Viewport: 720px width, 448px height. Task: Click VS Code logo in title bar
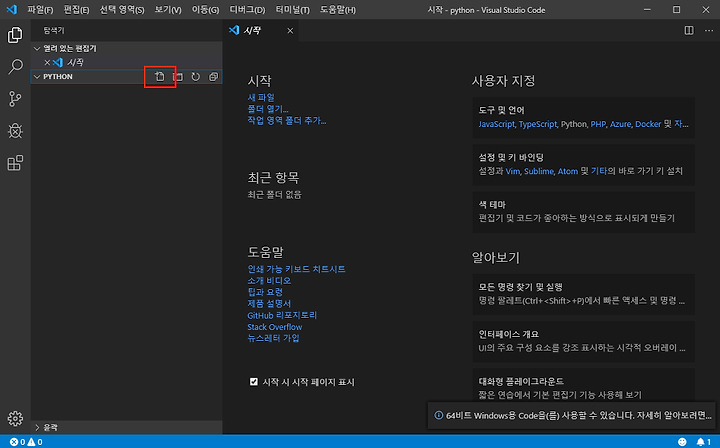11,10
